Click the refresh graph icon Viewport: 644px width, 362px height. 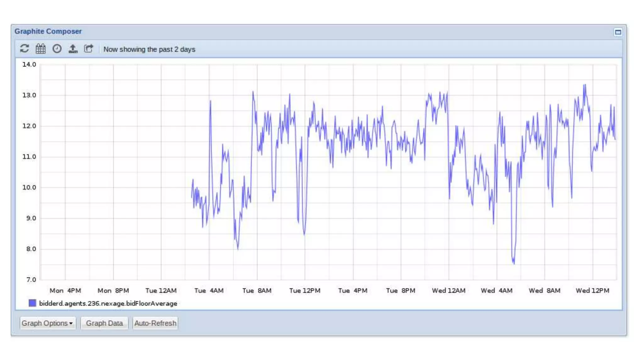pyautogui.click(x=25, y=49)
